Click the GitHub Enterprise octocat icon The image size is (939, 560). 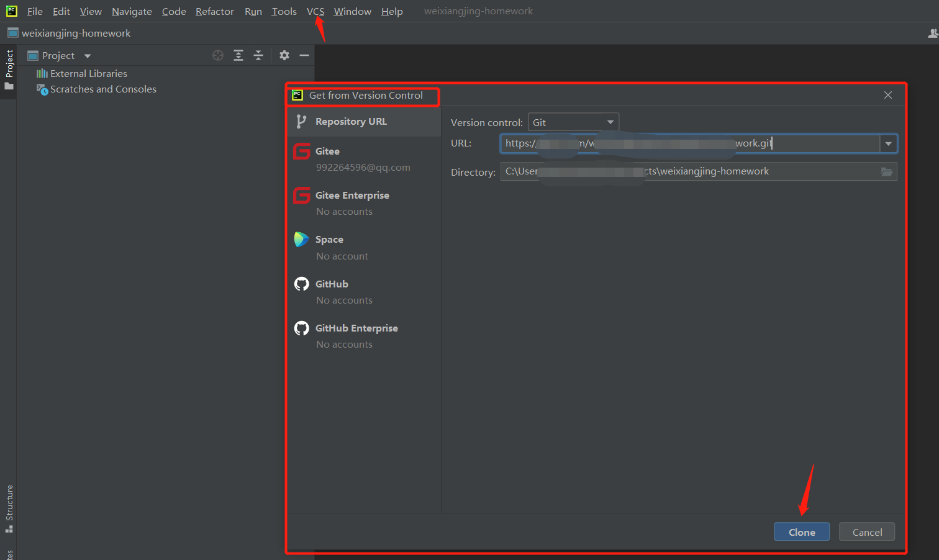[x=302, y=328]
